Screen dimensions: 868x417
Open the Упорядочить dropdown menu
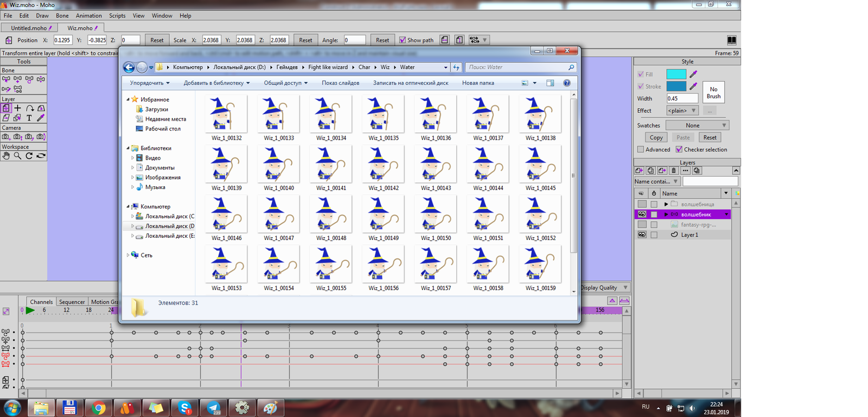[149, 83]
